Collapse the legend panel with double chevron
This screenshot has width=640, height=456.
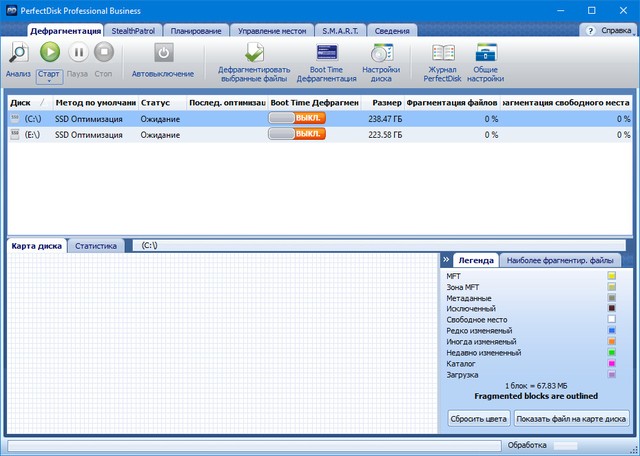446,260
